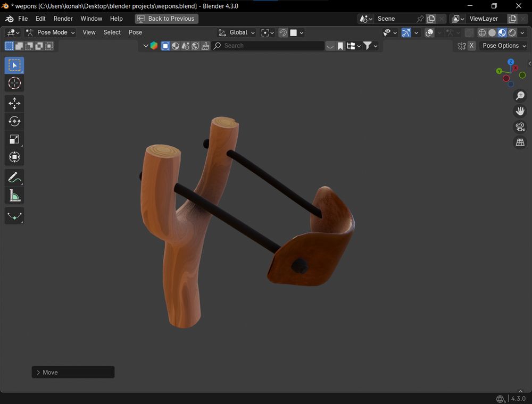Activate the 3D Cursor tool
532x404 pixels.
[14, 83]
